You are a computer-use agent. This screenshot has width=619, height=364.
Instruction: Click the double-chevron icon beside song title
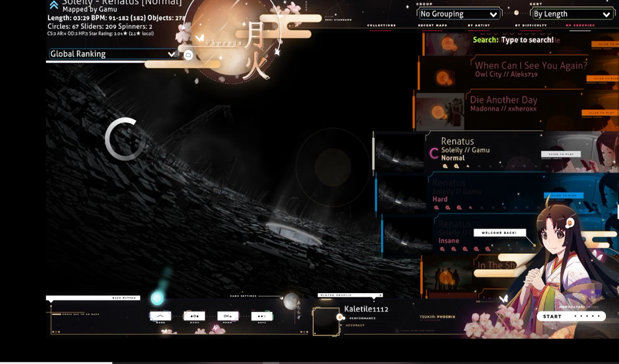(54, 5)
